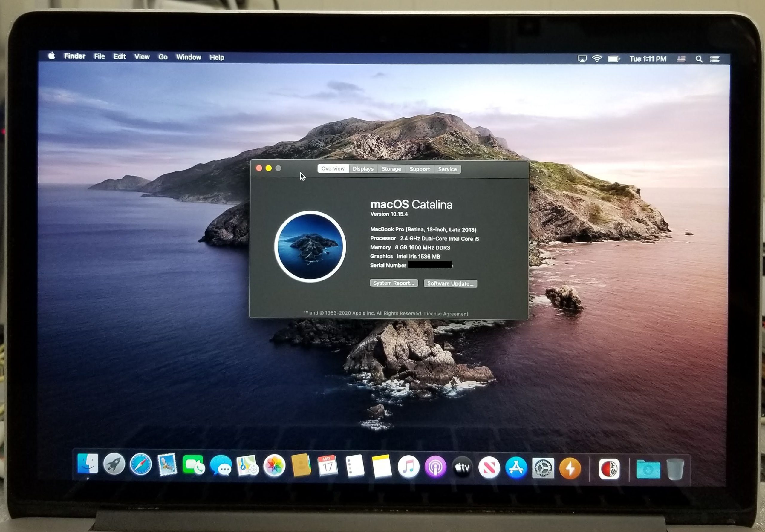Open Notification Center list icon

coord(715,59)
